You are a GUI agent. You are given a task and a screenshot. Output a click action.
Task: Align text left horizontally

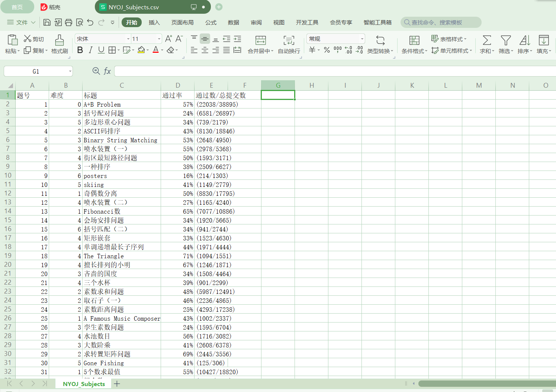[194, 50]
